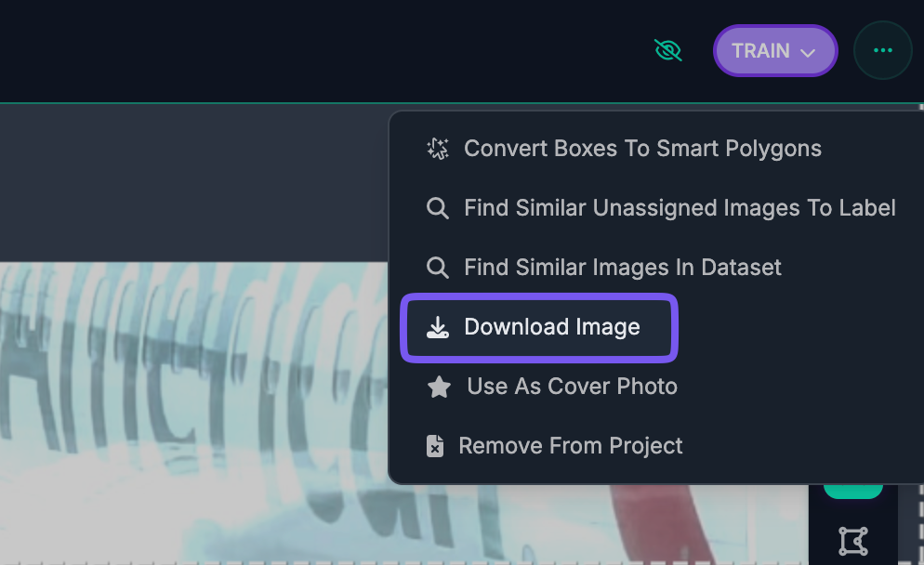Select Find Similar Images In Dataset

[x=622, y=268]
